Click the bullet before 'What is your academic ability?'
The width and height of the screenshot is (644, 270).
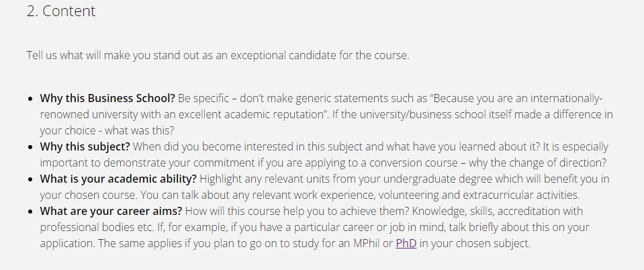[30, 179]
